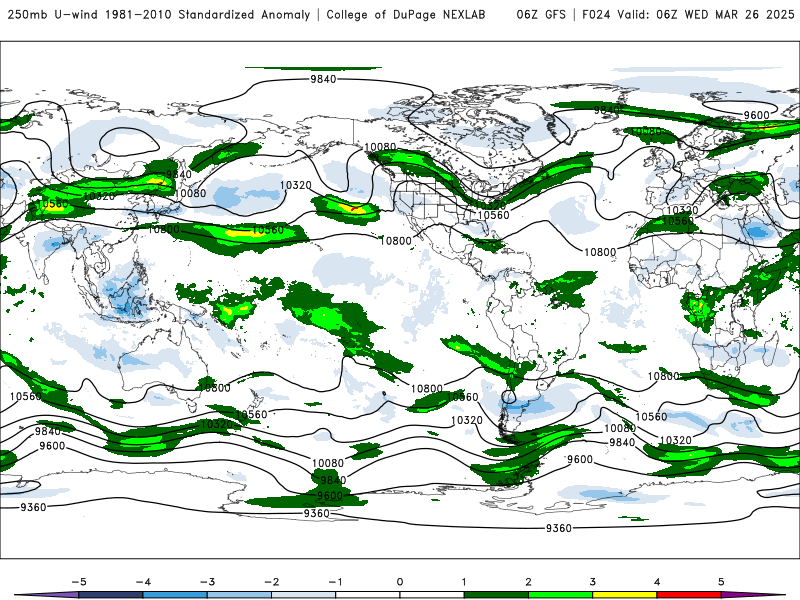The image size is (800, 600).
Task: Click the purple arrow at colorbar's left end
Action: pyautogui.click(x=47, y=595)
